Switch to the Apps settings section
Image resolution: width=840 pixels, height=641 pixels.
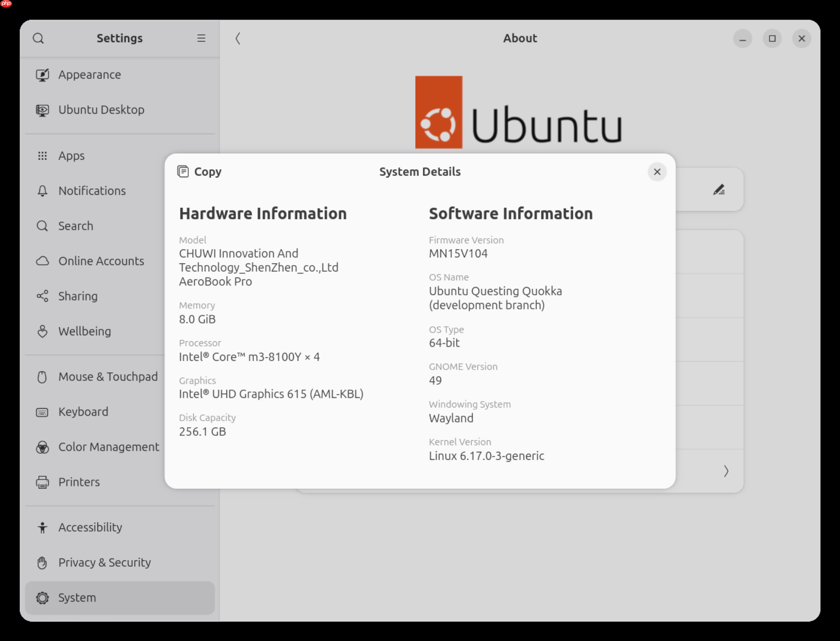pos(42,156)
